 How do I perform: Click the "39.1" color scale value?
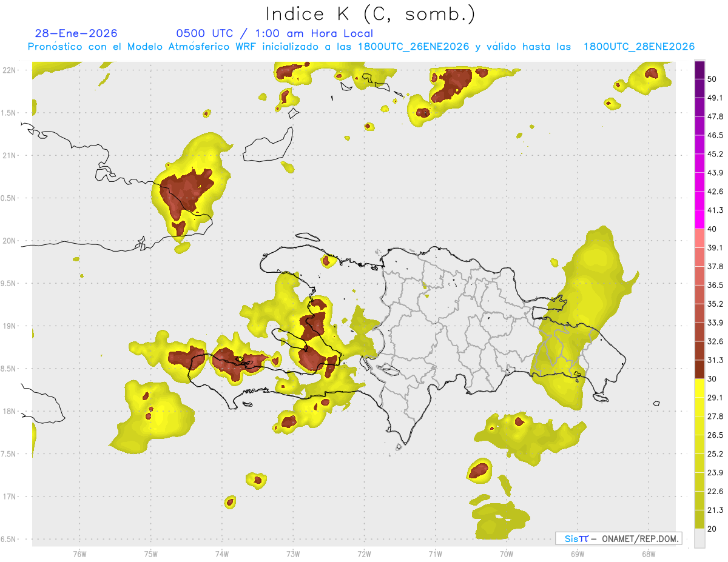[x=715, y=248]
